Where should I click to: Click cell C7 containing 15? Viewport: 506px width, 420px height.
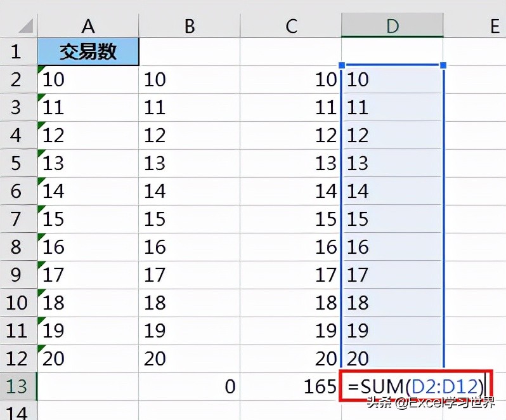coord(291,219)
